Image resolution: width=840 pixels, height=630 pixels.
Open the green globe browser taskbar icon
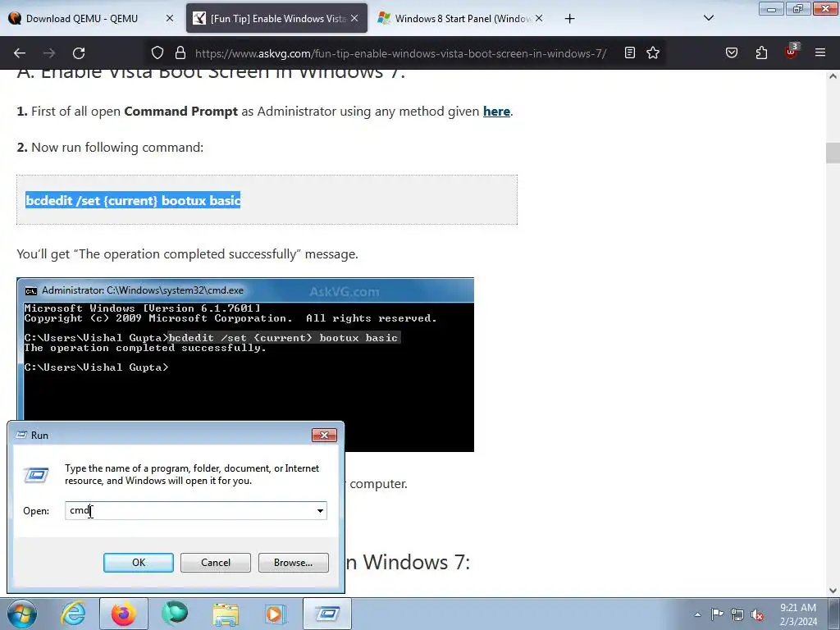pyautogui.click(x=175, y=614)
